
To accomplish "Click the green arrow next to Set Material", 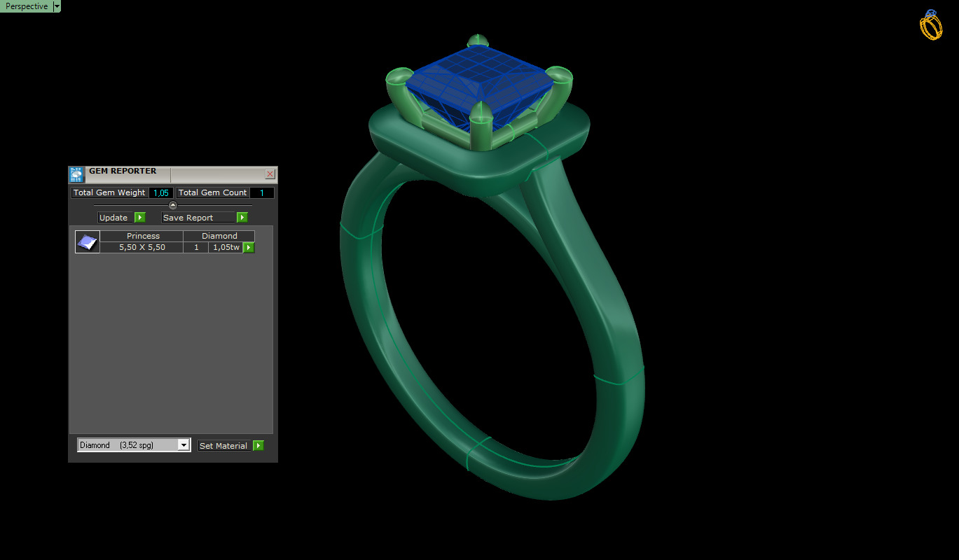I will [258, 446].
